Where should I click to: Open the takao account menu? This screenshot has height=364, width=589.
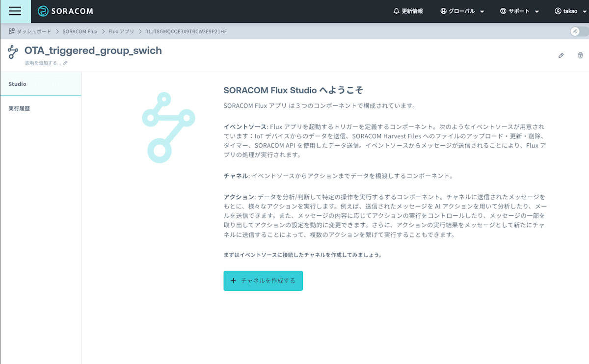[569, 11]
